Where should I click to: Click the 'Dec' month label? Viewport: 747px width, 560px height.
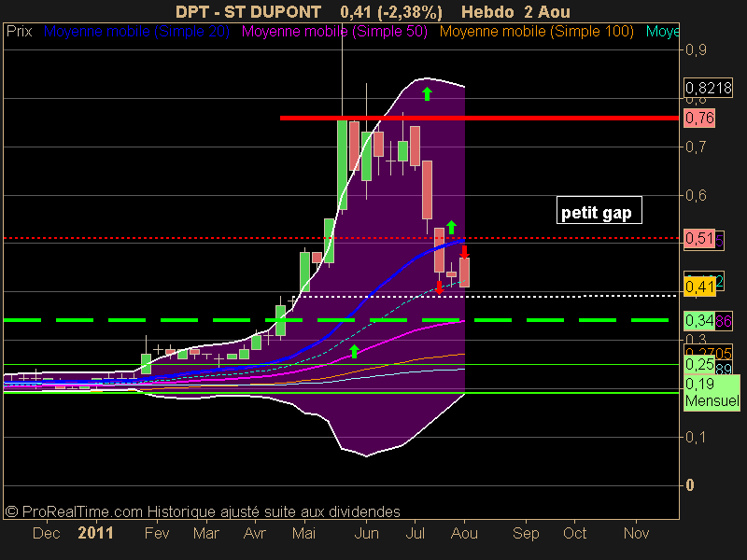pos(46,533)
